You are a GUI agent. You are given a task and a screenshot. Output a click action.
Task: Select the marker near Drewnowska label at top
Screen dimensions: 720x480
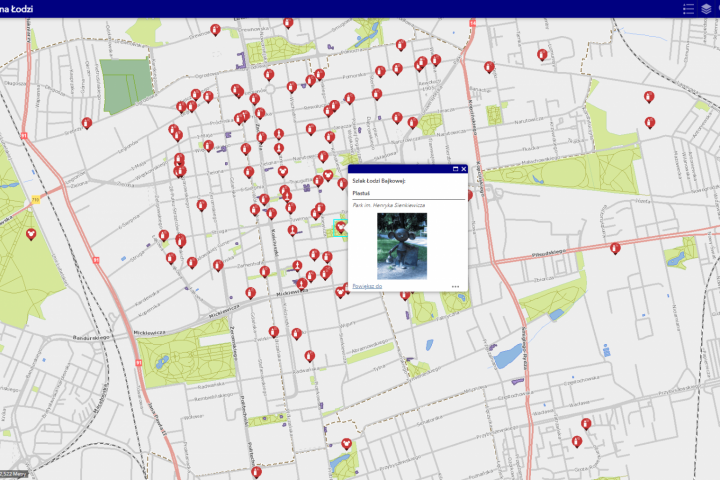point(215,30)
